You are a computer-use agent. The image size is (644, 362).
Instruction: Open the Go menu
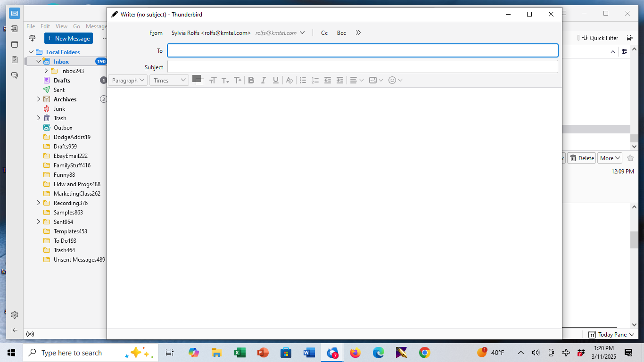76,26
